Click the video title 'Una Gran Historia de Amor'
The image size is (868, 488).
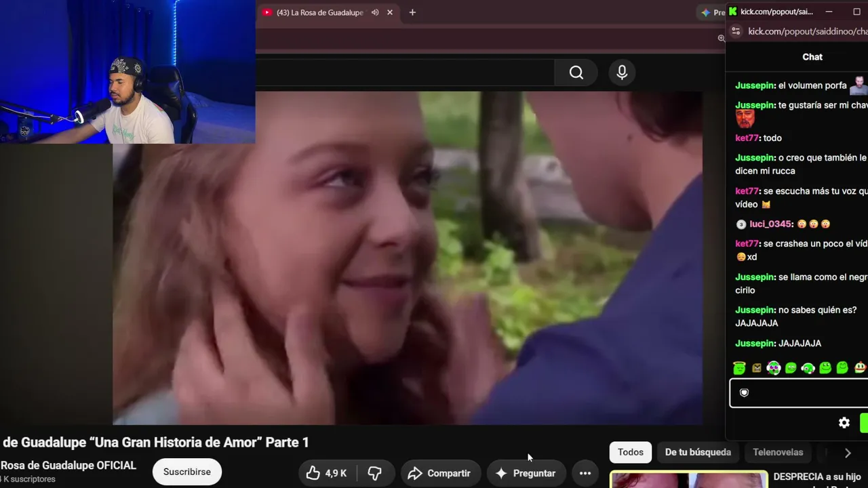tap(156, 443)
